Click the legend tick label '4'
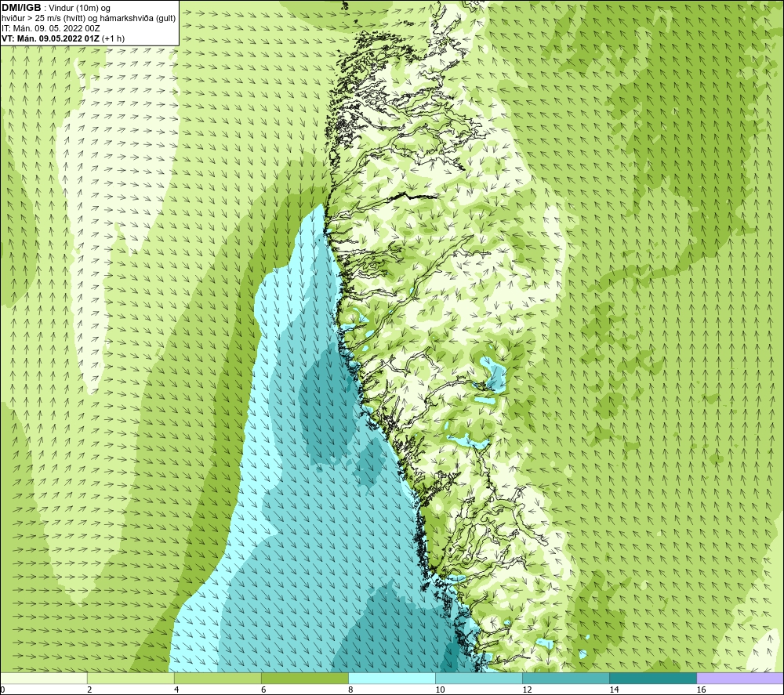The width and height of the screenshot is (784, 695). click(176, 690)
